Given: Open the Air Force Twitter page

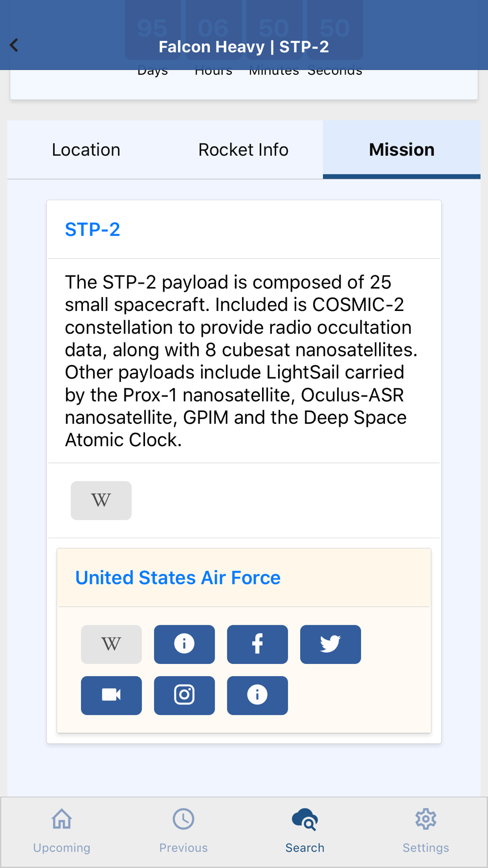Looking at the screenshot, I should click(330, 644).
